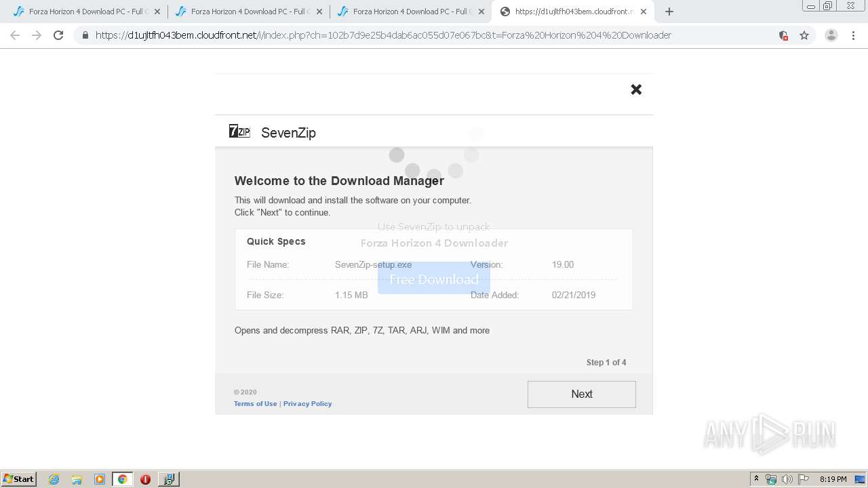Open Action Center flag icon
Viewport: 868px width, 488px height.
pyautogui.click(x=804, y=479)
